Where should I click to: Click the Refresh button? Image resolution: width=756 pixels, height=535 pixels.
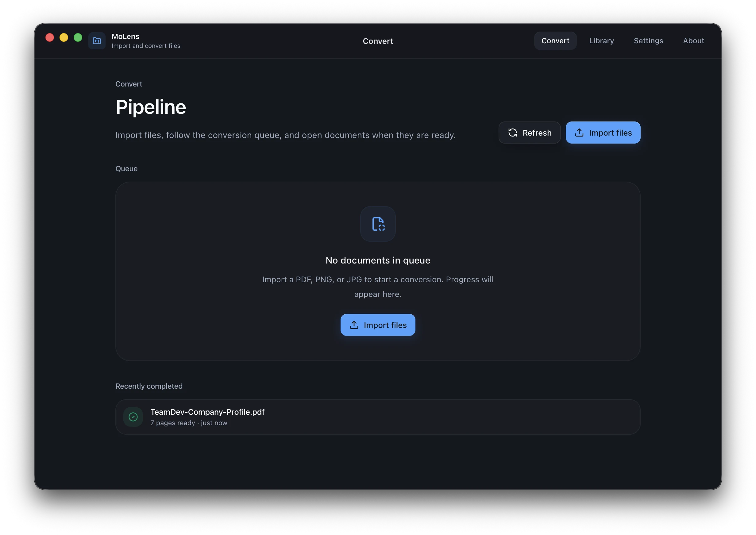(x=529, y=133)
